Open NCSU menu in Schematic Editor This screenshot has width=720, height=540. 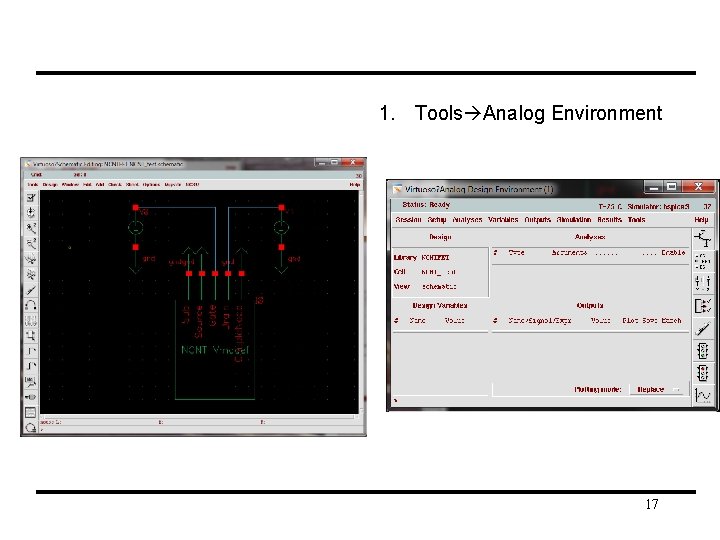[x=192, y=185]
